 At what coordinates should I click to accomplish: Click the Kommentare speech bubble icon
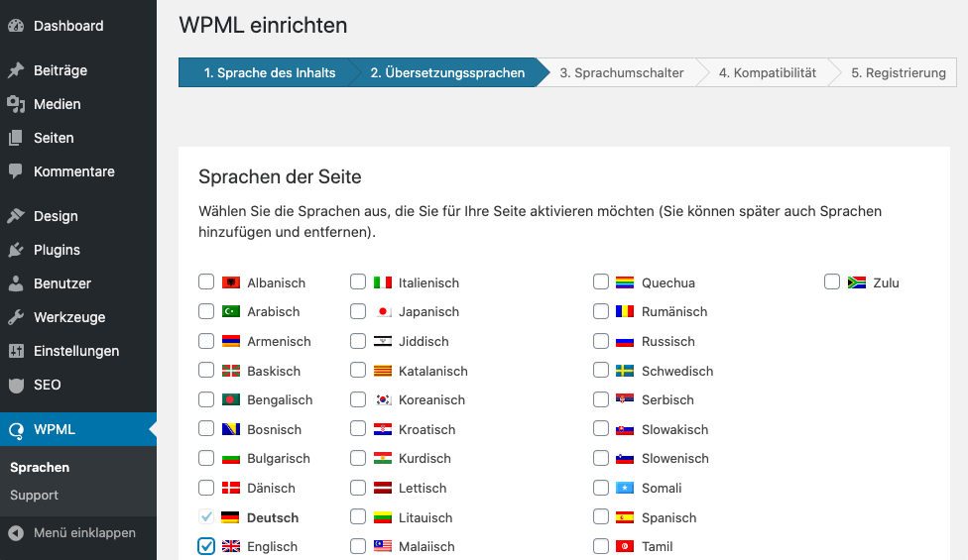(x=16, y=171)
